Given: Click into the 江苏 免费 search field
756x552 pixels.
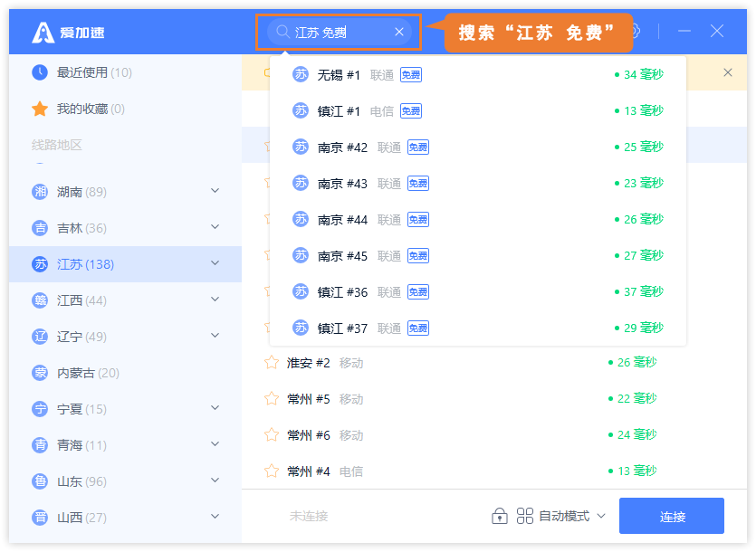Looking at the screenshot, I should tap(340, 32).
